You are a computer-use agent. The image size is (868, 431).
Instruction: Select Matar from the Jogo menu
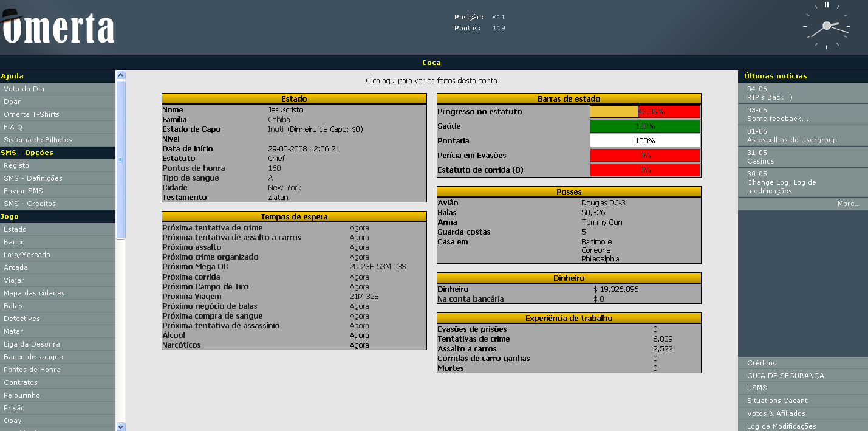point(13,331)
